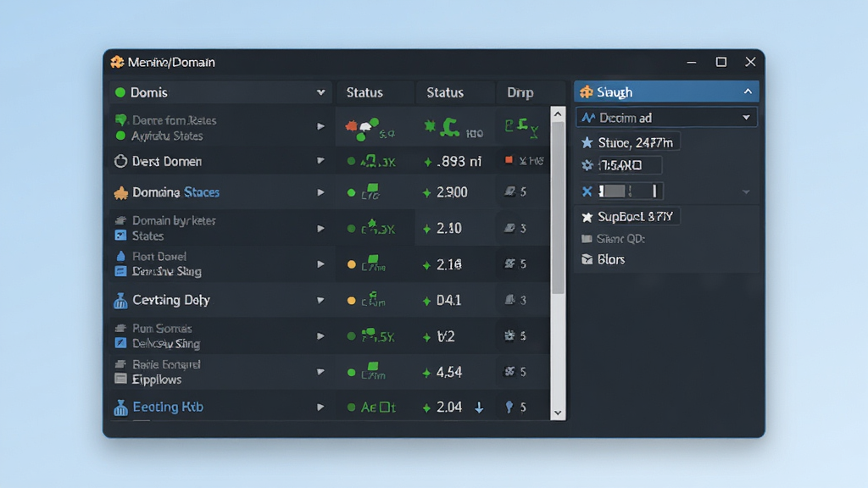Click the blue Cevting Dolty icon

coord(120,301)
